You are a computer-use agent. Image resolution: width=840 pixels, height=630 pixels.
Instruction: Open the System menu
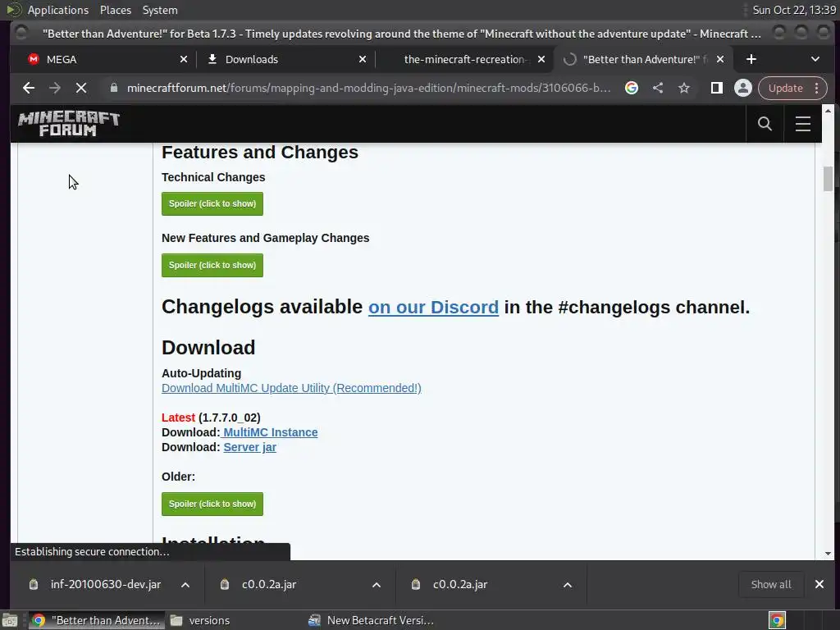(x=160, y=10)
